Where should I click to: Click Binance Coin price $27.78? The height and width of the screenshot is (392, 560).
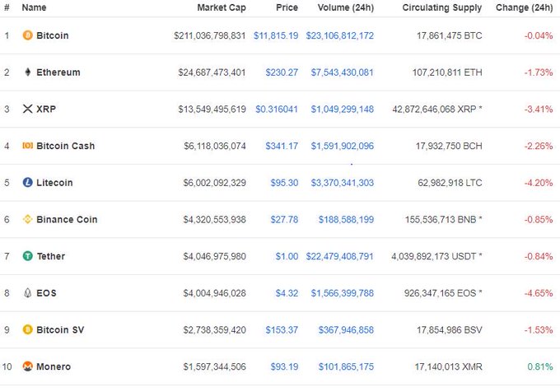[284, 219]
